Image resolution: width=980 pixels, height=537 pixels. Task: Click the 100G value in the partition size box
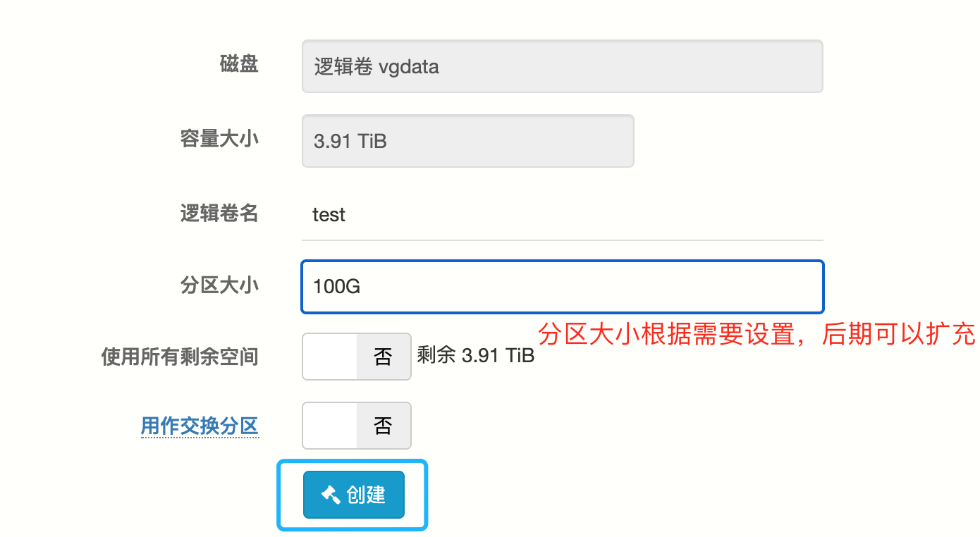pyautogui.click(x=337, y=287)
